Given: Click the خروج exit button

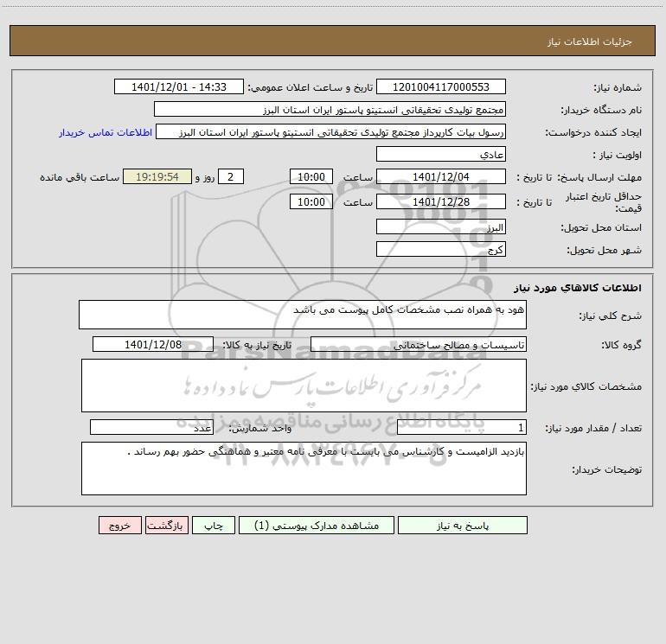Looking at the screenshot, I should click(119, 525).
